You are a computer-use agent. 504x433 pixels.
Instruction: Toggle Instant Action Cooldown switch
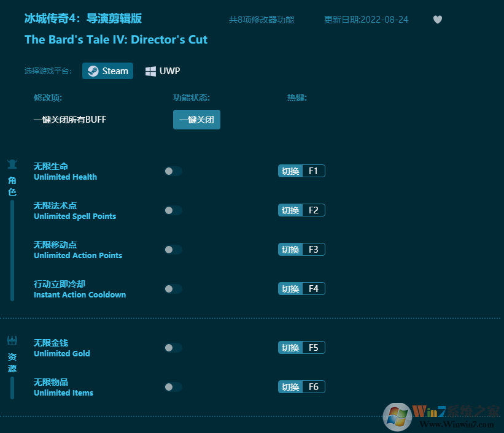coord(173,289)
